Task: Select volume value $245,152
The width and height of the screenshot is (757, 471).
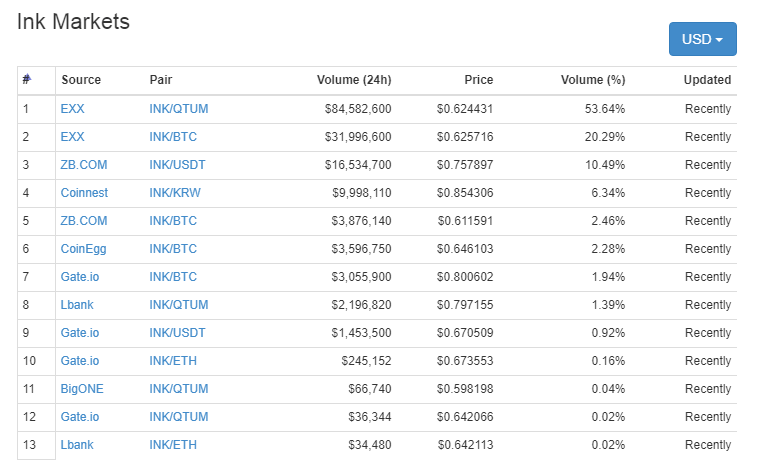Action: 366,361
